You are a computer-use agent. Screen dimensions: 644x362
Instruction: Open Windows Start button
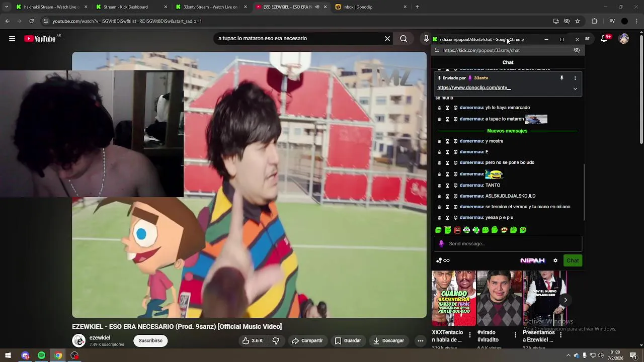(x=8, y=355)
